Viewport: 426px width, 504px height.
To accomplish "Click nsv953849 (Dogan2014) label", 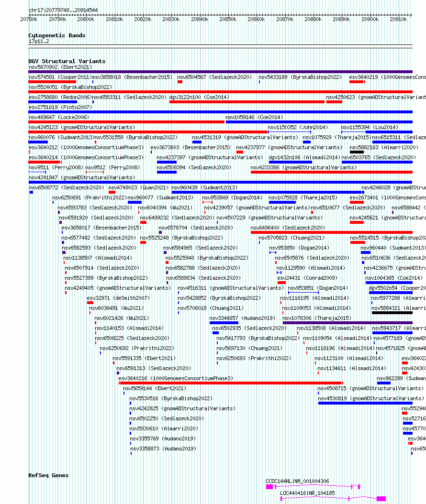I will click(x=232, y=197).
